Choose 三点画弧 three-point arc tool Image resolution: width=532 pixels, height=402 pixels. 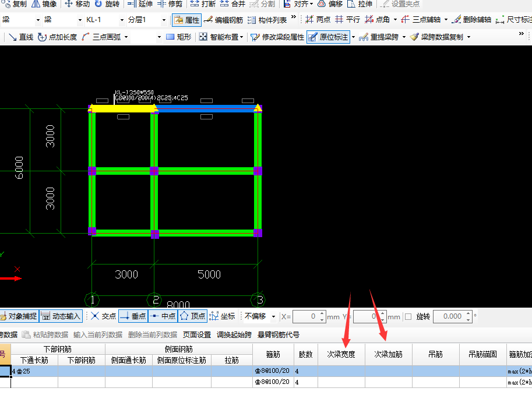click(101, 37)
